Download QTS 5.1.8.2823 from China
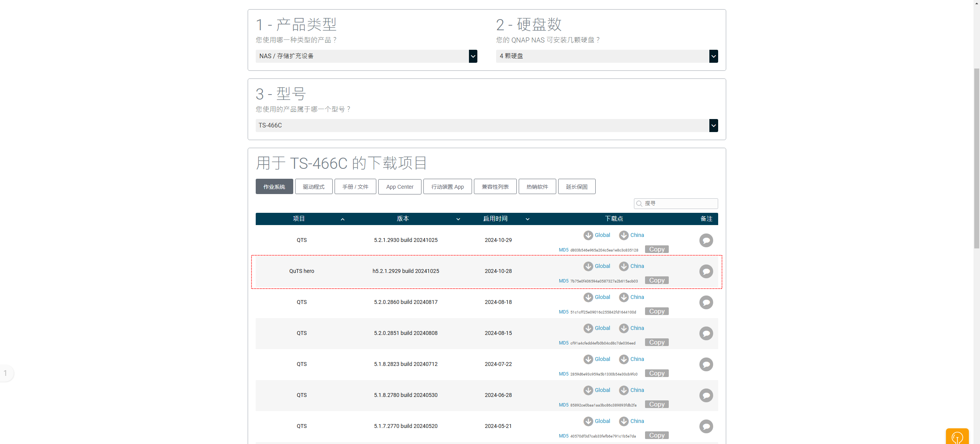The width and height of the screenshot is (980, 444). 632,359
